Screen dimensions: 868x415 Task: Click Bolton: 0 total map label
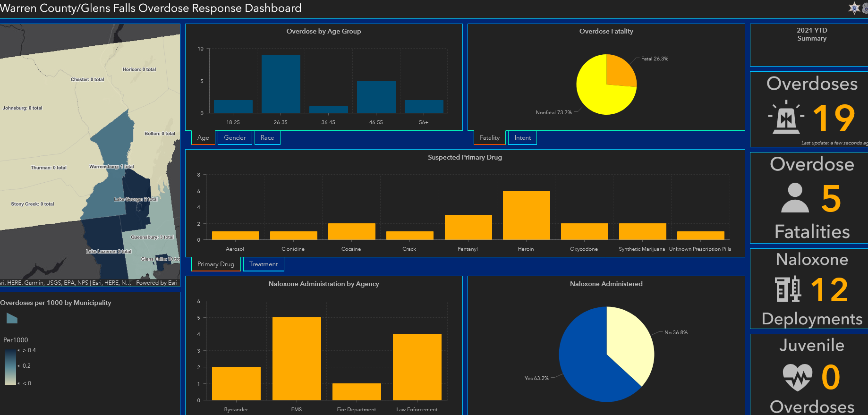[160, 134]
